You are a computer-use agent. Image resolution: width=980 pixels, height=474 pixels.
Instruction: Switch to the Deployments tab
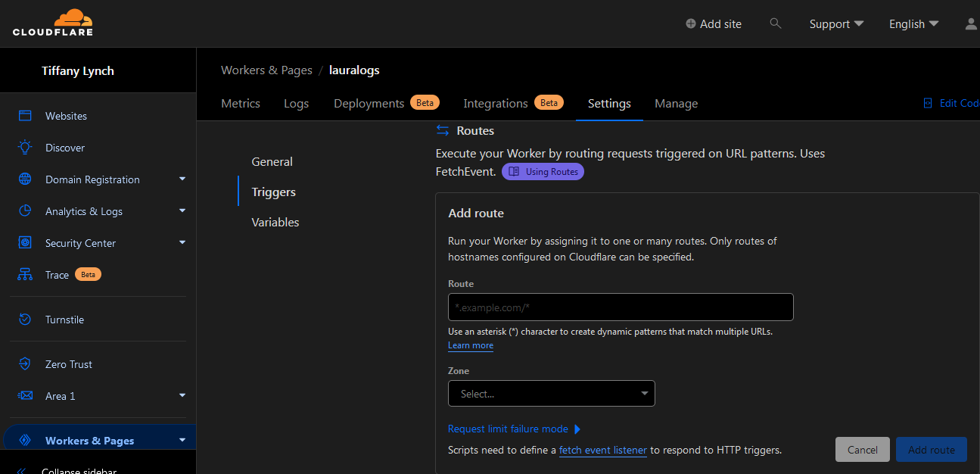(x=369, y=104)
